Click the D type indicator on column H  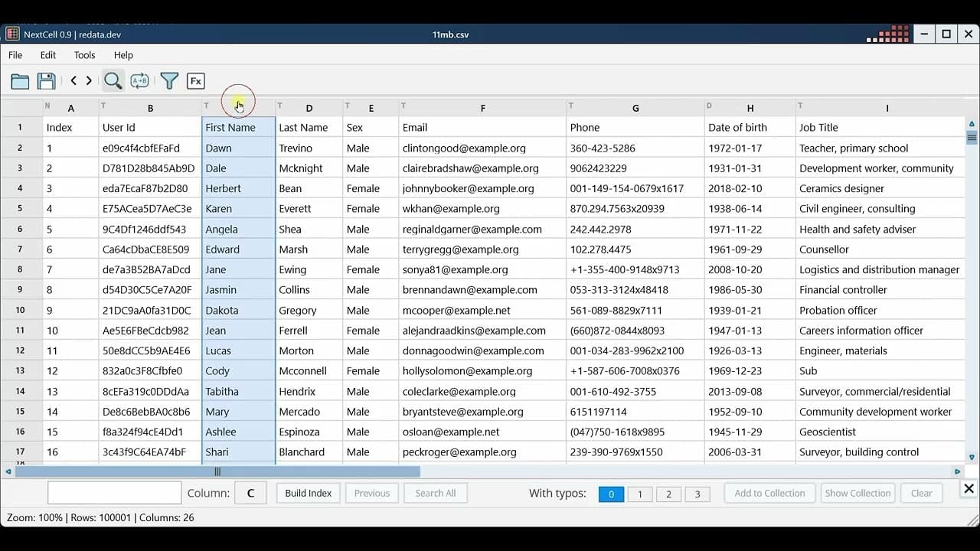click(709, 106)
